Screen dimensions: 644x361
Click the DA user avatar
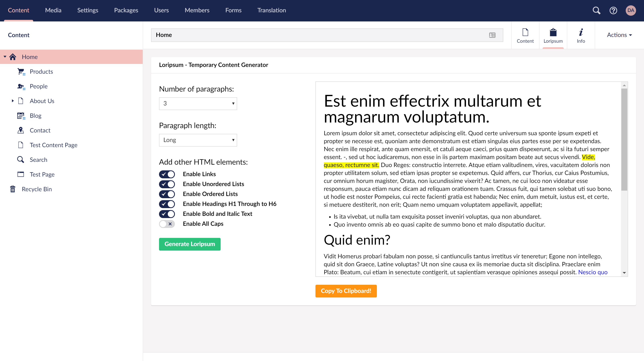click(x=630, y=10)
